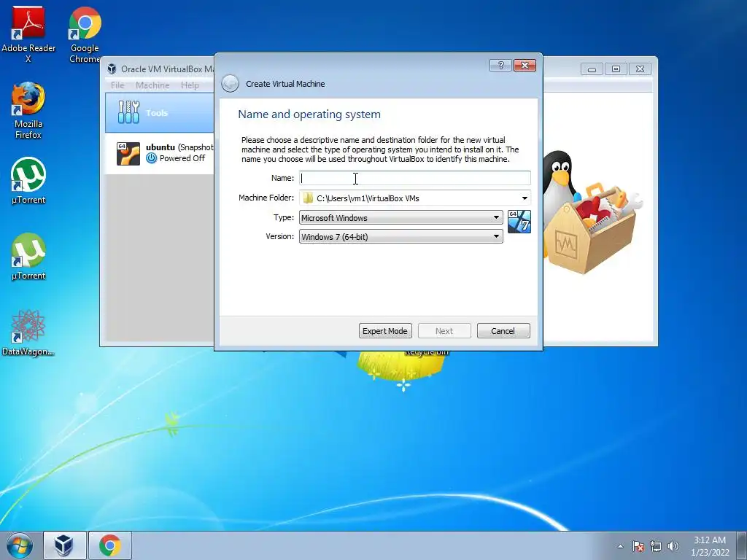Click the 'Name:' label
747x560 pixels.
click(x=282, y=178)
